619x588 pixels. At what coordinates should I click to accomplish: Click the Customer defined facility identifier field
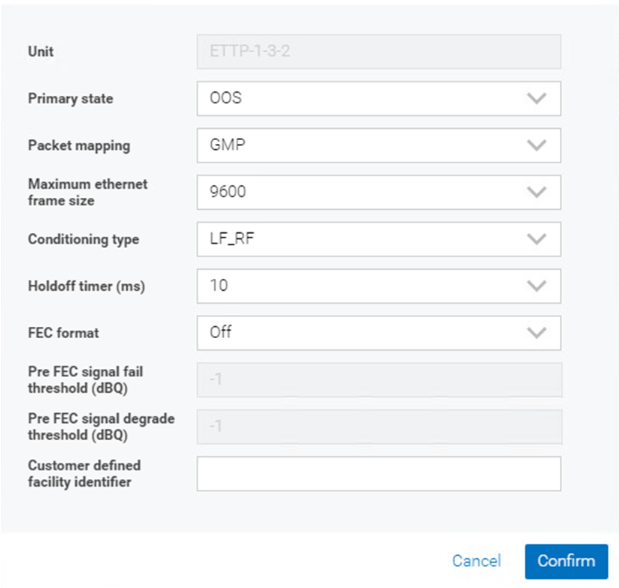[x=378, y=474]
